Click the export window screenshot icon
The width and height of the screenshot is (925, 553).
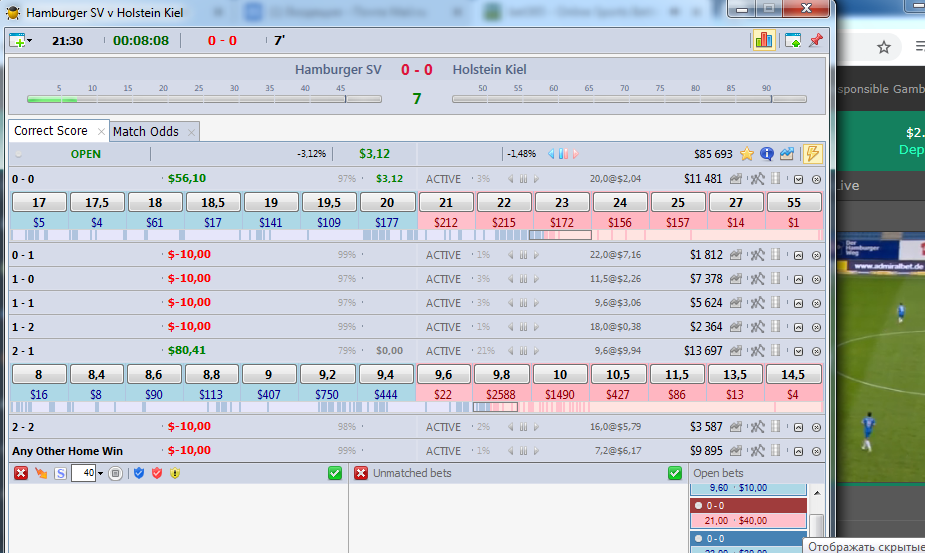[793, 40]
